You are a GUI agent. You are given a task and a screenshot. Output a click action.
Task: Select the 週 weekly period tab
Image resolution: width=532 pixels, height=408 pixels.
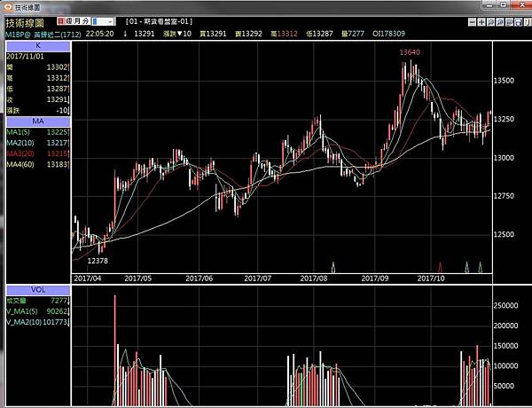[x=69, y=21]
